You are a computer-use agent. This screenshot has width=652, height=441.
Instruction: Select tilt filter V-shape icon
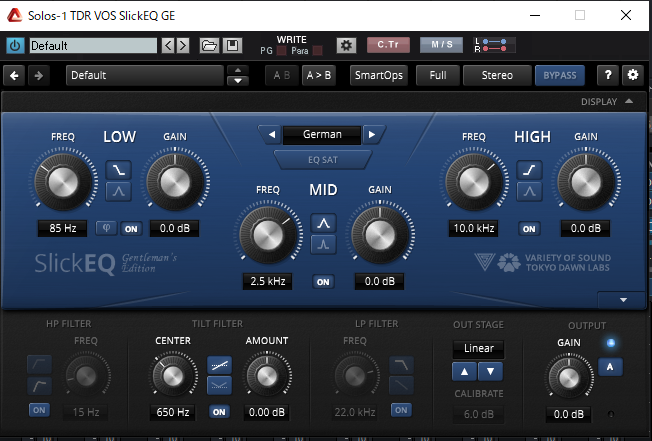click(220, 386)
